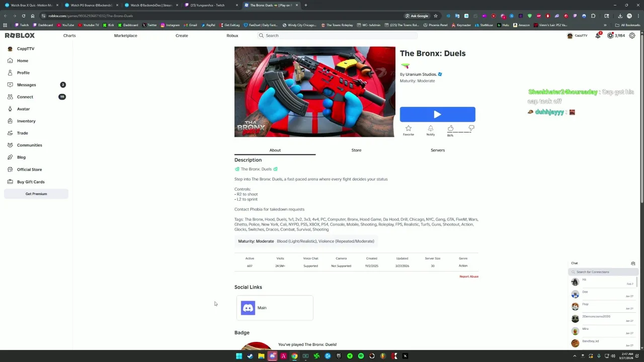Open the Uranium Studios creator link
Image resolution: width=644 pixels, height=362 pixels.
tap(421, 74)
